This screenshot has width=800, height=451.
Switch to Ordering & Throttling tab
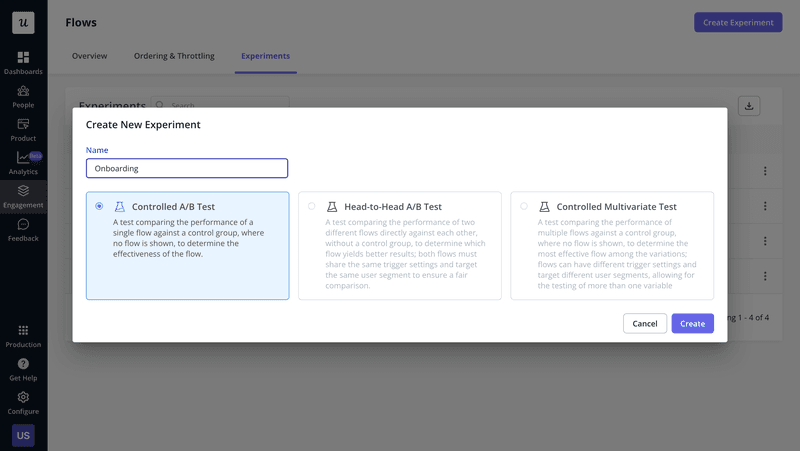[174, 56]
